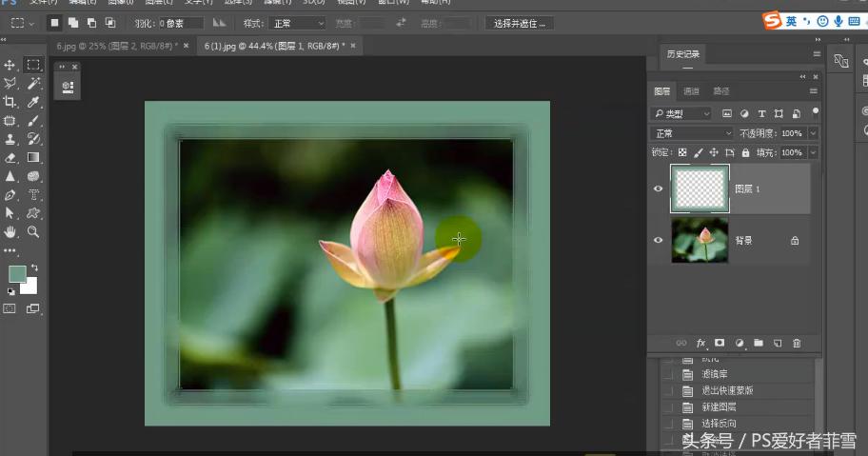Open the History panel flyout menu
Screen dimensions: 868x456
(x=817, y=54)
